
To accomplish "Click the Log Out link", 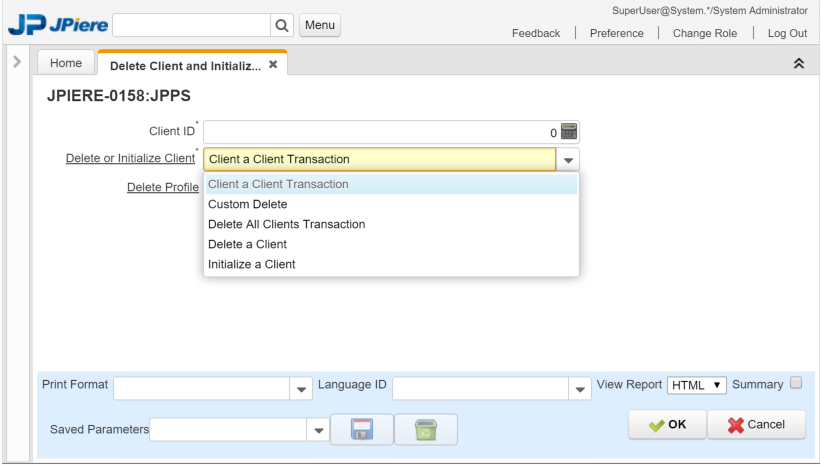I will [787, 34].
